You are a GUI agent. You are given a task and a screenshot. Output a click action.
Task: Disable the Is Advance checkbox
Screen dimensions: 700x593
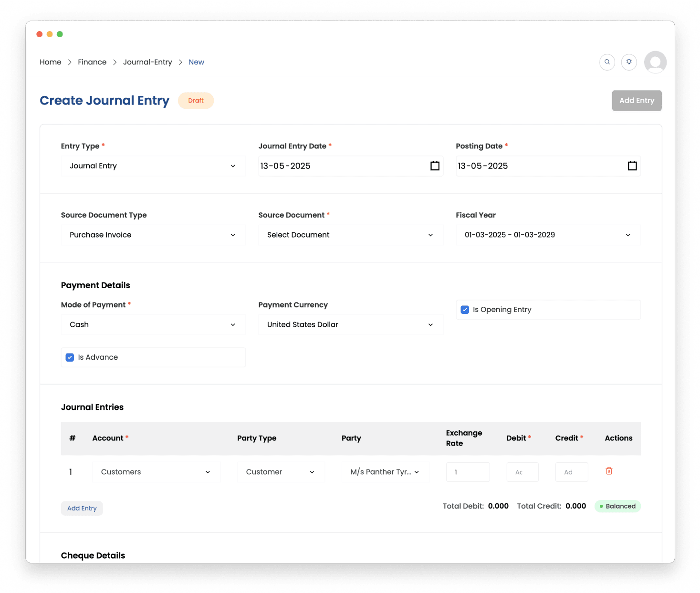click(70, 357)
